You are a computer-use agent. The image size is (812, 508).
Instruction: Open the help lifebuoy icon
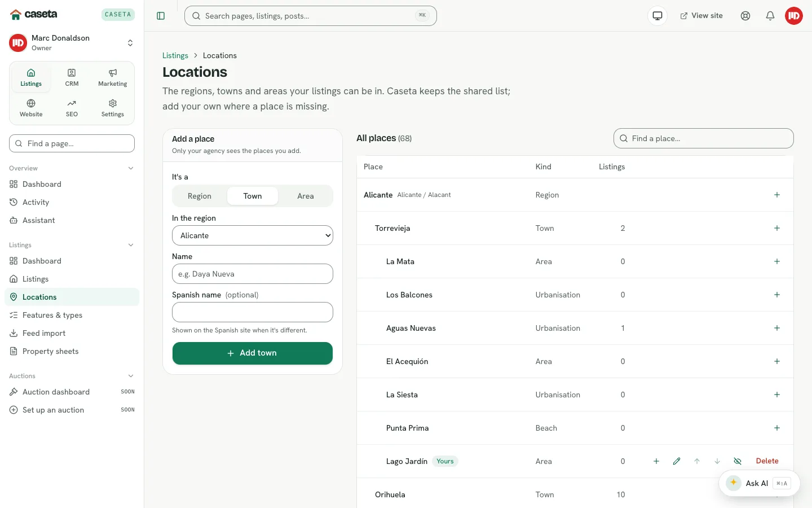[x=745, y=16]
